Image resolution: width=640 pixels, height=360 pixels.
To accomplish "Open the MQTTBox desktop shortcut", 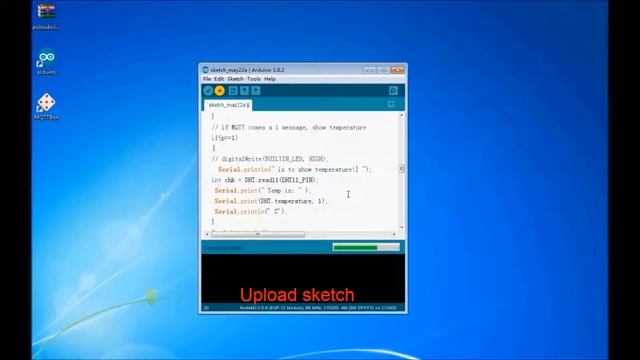I will 46,107.
